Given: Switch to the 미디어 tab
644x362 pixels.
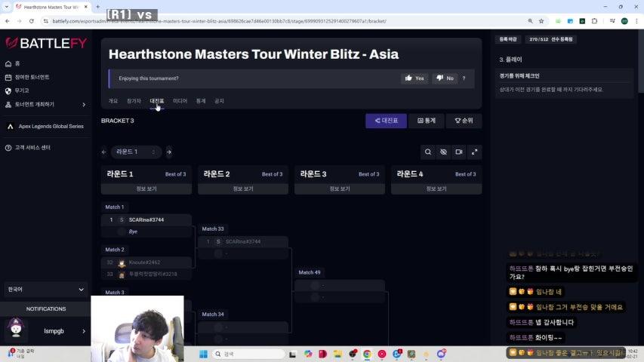Looking at the screenshot, I should click(180, 101).
